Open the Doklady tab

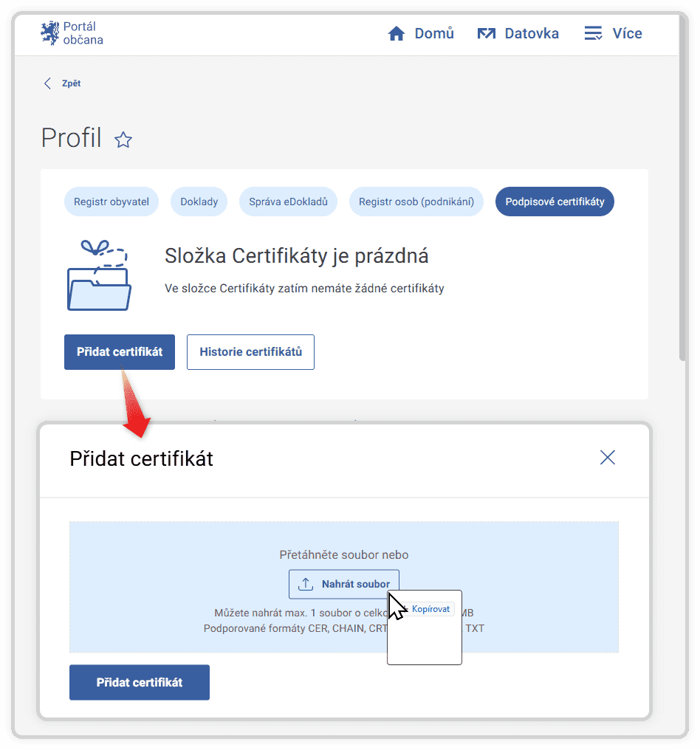199,201
